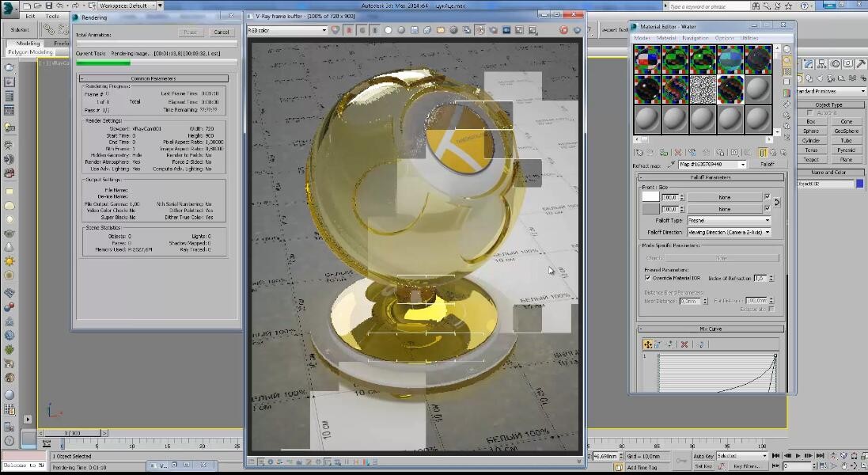
Task: Open Modes menu in Material Editor
Action: pyautogui.click(x=642, y=38)
